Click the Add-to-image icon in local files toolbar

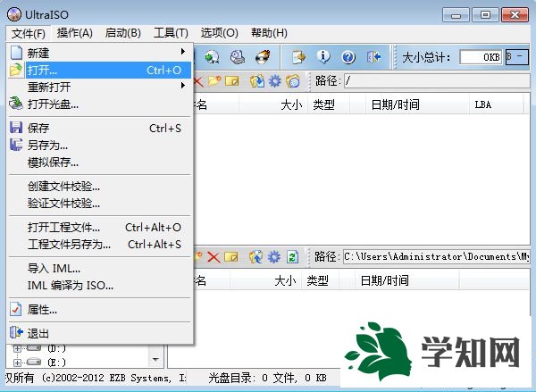click(x=256, y=257)
